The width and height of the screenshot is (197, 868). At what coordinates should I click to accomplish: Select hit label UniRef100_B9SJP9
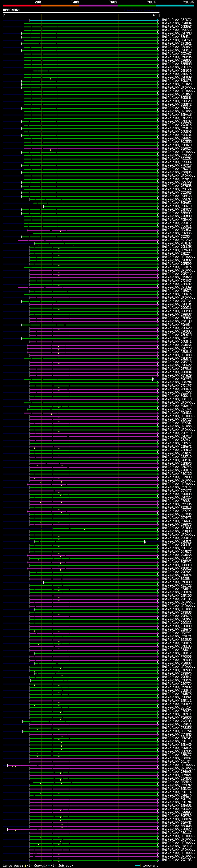177,182
